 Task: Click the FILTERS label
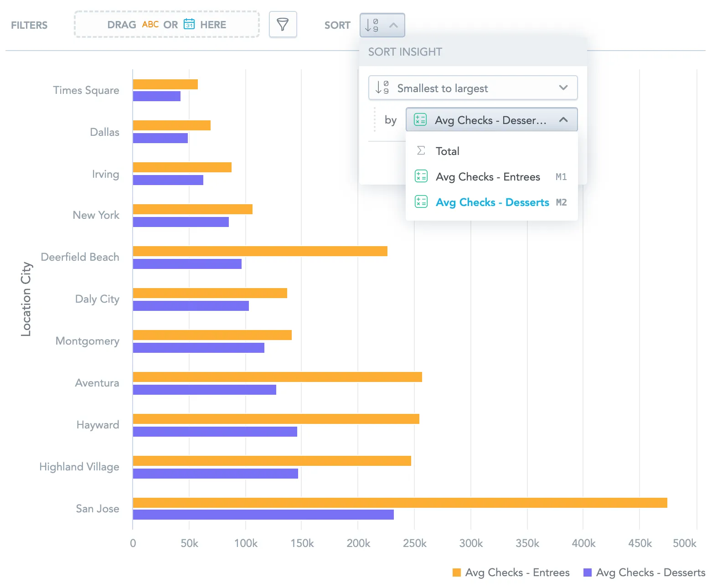tap(29, 25)
